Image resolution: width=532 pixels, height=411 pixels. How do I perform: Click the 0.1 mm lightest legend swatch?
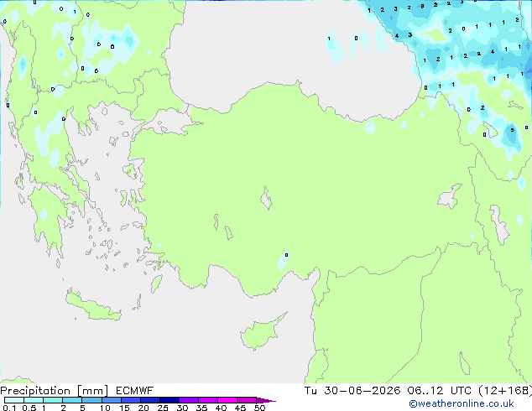(x=14, y=400)
